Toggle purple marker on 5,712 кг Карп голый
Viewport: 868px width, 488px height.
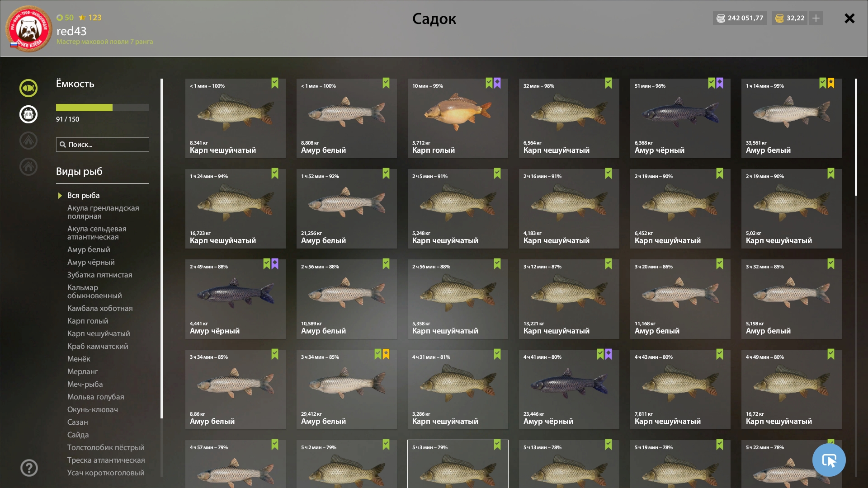497,83
